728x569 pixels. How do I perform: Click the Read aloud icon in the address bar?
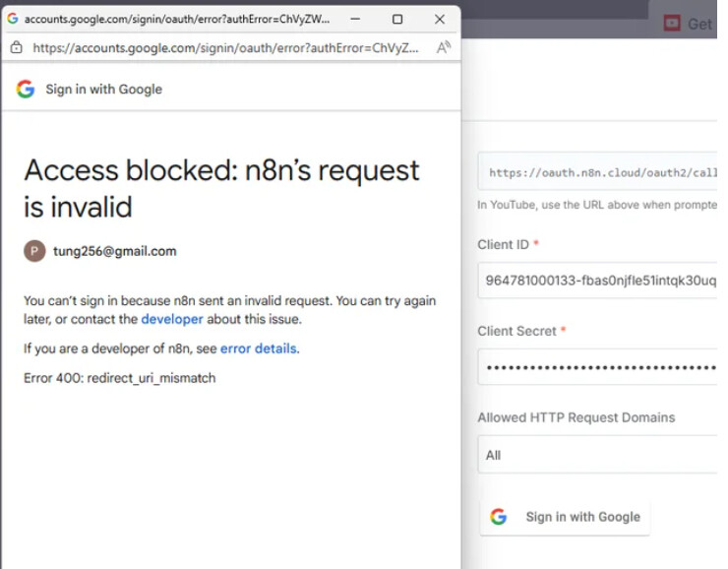[x=443, y=47]
